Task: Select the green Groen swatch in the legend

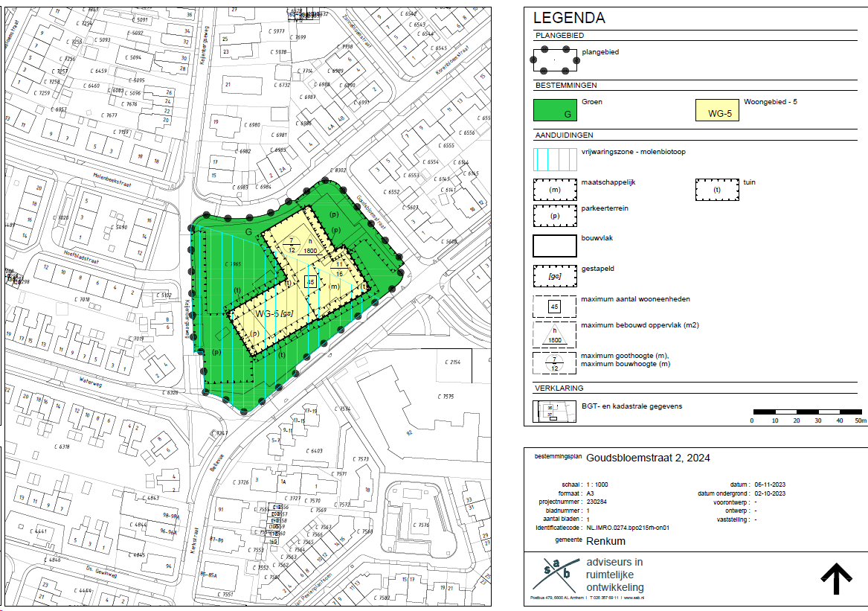Action: point(555,110)
